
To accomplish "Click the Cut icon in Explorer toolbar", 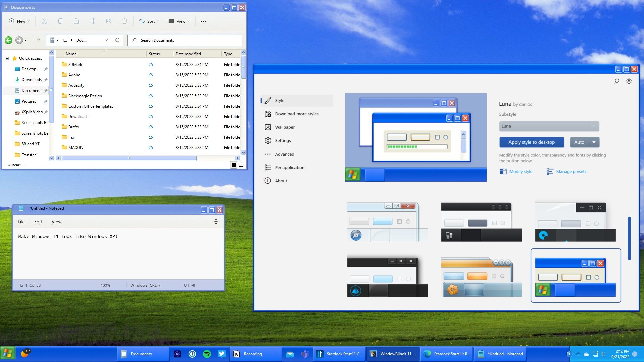I will [44, 21].
